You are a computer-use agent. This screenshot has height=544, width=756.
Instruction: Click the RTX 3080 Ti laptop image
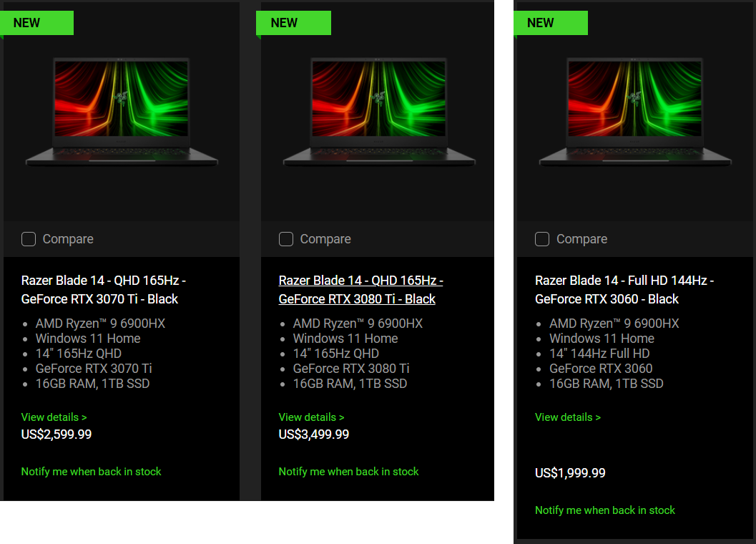pyautogui.click(x=379, y=112)
